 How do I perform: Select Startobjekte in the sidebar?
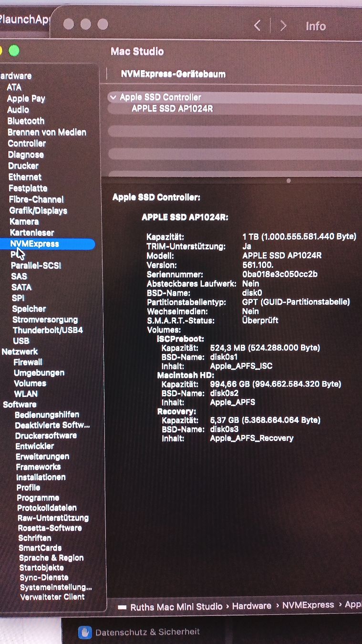point(41,568)
